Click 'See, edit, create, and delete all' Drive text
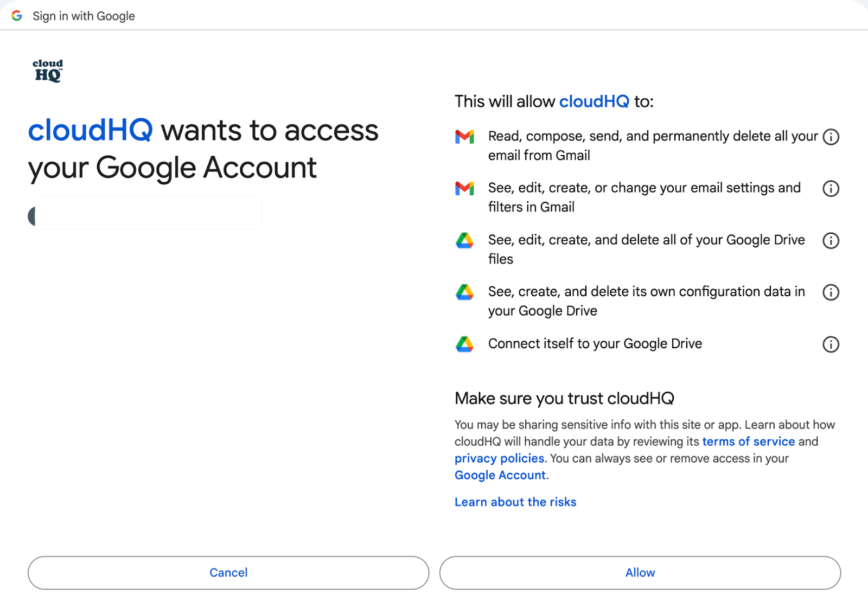Viewport: 868px width, 608px height. (647, 249)
